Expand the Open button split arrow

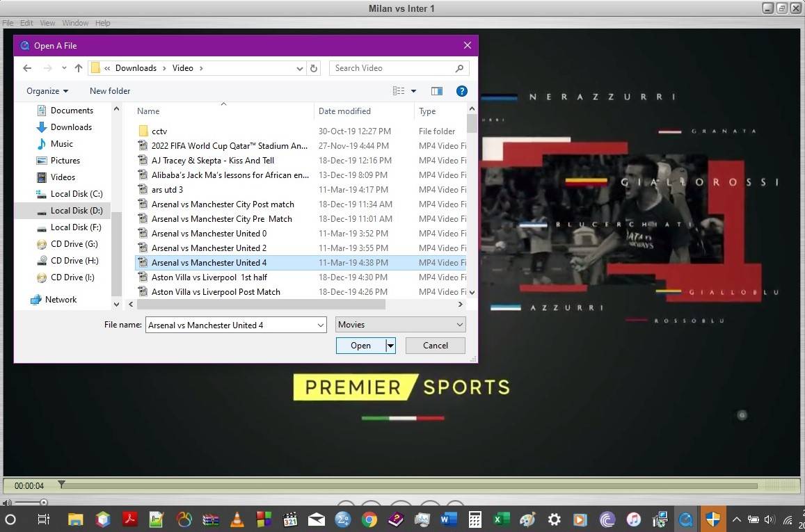click(x=391, y=346)
